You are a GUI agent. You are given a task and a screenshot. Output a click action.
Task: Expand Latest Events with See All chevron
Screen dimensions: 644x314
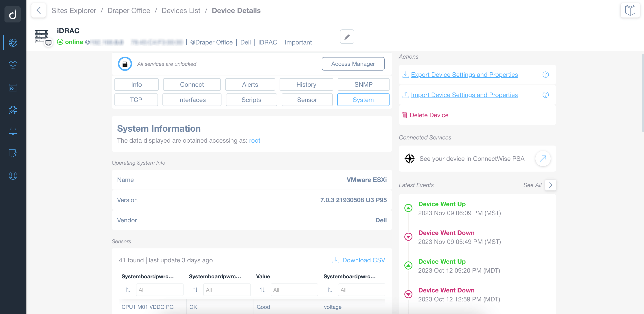(x=550, y=185)
